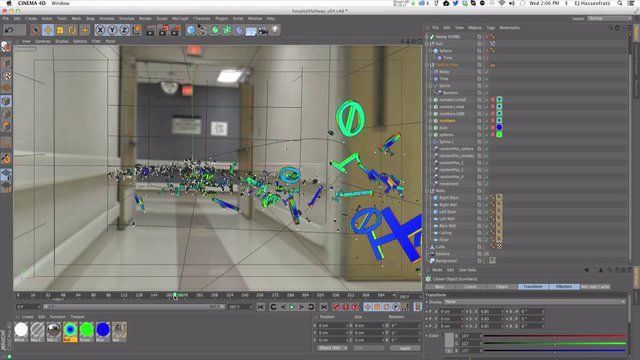Switch to the Effectors tab
640x360 pixels.
click(x=564, y=287)
